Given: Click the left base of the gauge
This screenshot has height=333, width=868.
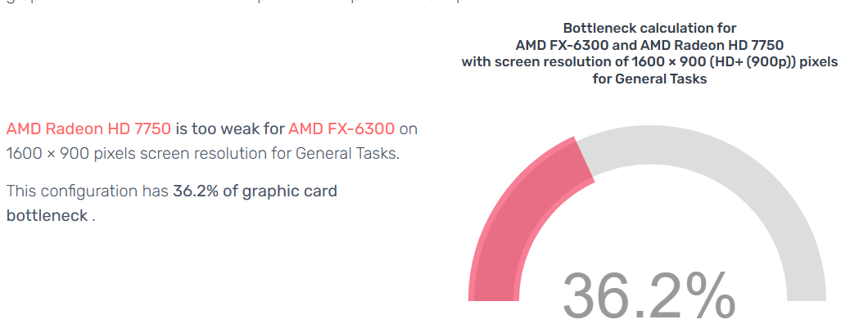Looking at the screenshot, I should pyautogui.click(x=494, y=290).
